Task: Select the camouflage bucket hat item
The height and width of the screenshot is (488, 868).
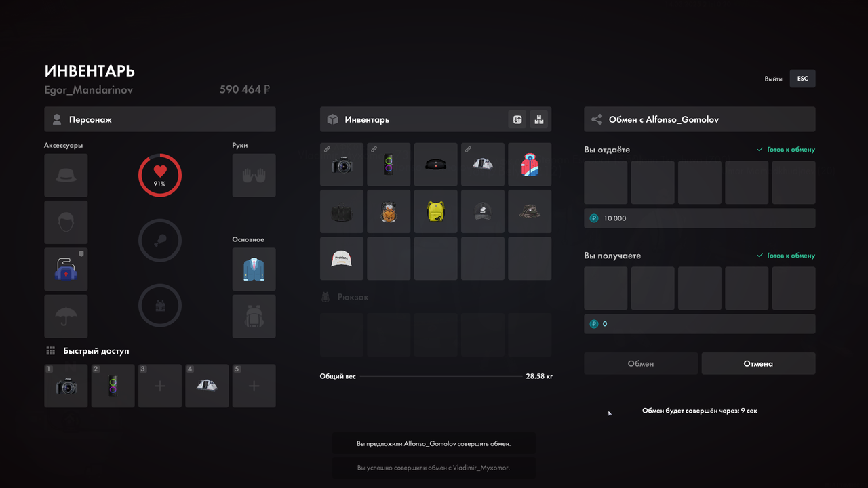Action: click(x=530, y=211)
